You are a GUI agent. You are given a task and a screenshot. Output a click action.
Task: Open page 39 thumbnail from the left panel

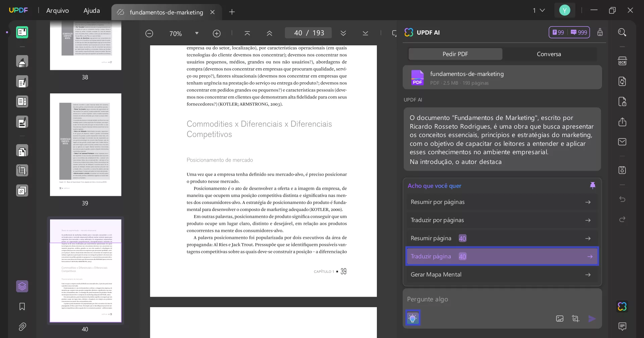[x=86, y=146]
